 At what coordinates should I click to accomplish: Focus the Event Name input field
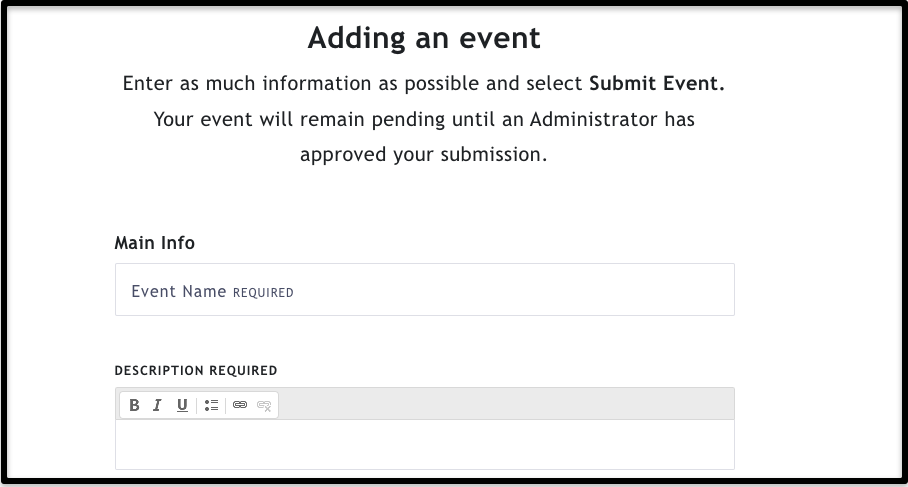click(x=424, y=290)
